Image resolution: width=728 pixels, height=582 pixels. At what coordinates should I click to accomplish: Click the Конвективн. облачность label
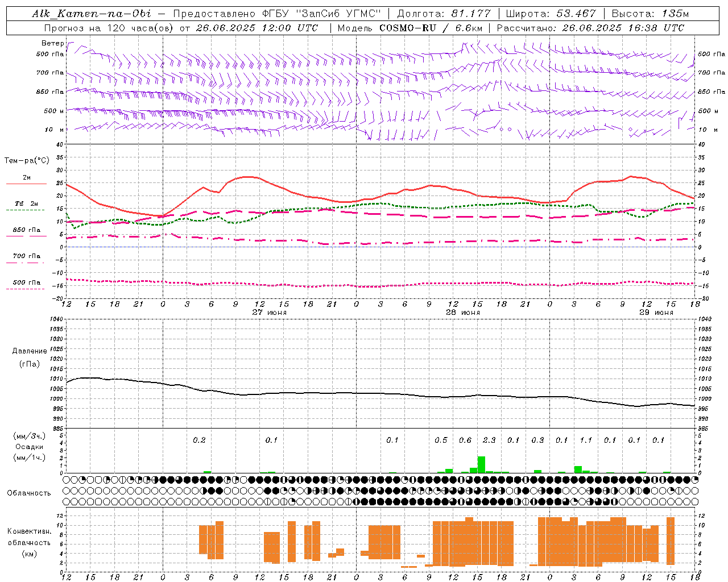click(x=29, y=537)
